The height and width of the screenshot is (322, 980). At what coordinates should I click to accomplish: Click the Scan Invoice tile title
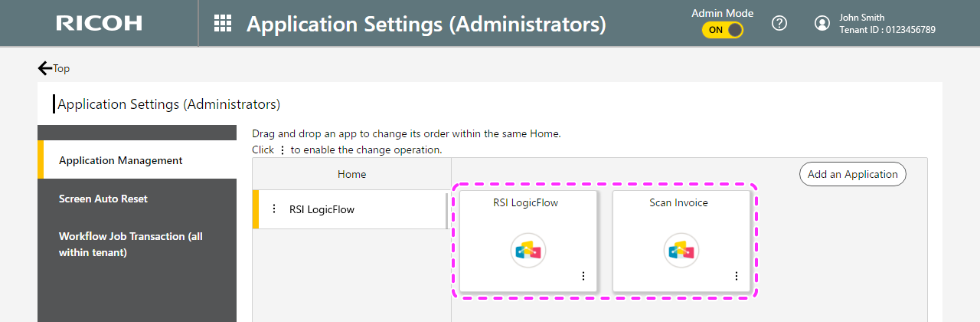679,203
